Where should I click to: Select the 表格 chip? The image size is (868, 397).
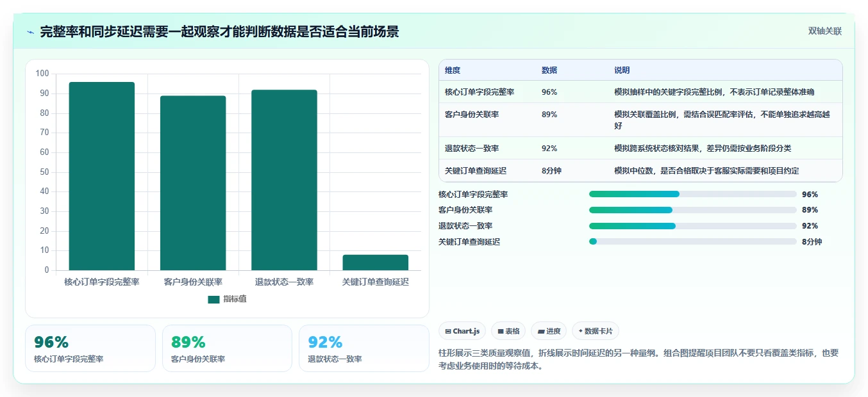[x=508, y=331]
